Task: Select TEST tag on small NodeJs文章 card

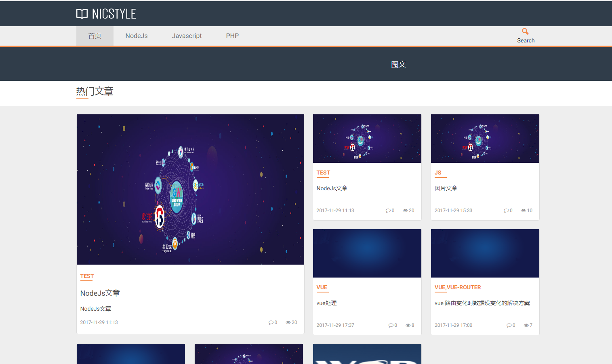Action: click(x=323, y=173)
